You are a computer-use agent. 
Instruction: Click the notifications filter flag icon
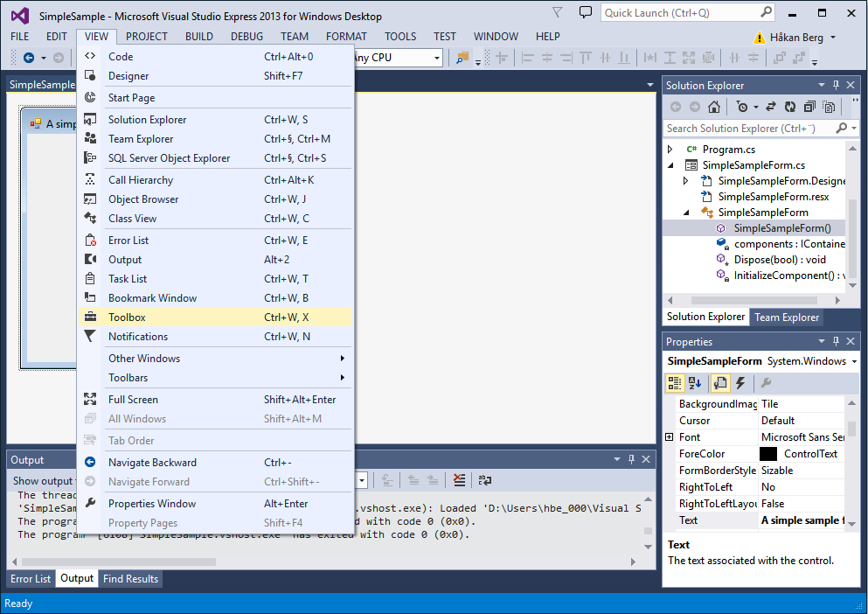pos(558,12)
